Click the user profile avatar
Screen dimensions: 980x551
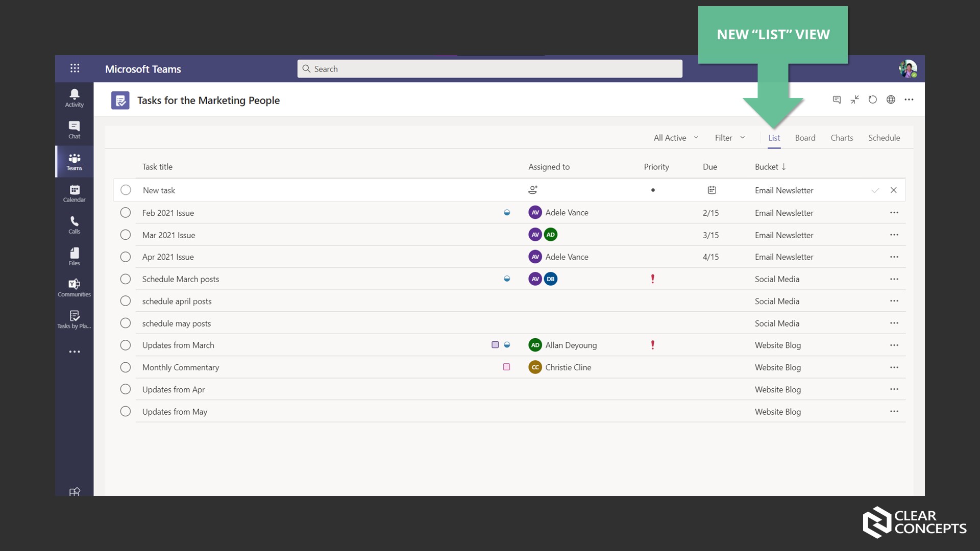[x=908, y=68]
